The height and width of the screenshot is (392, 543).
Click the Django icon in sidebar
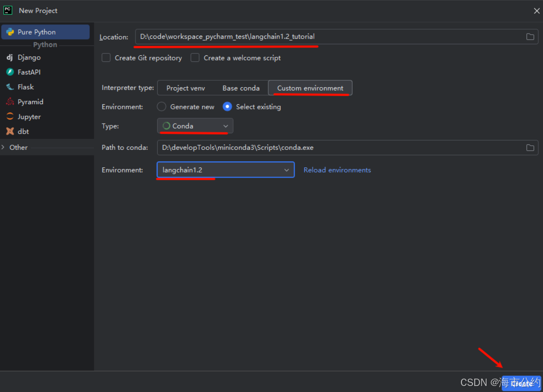click(x=10, y=58)
